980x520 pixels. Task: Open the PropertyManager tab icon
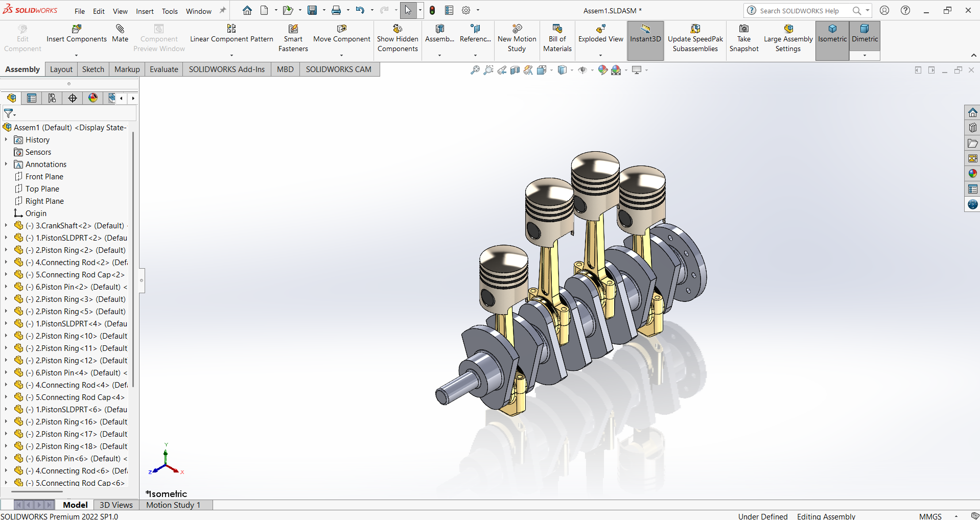(32, 98)
